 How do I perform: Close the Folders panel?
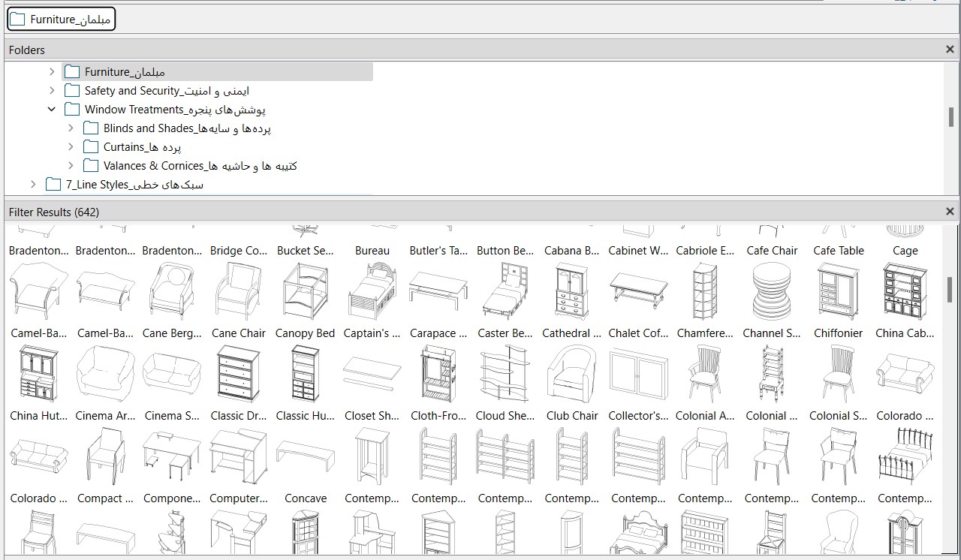point(950,50)
